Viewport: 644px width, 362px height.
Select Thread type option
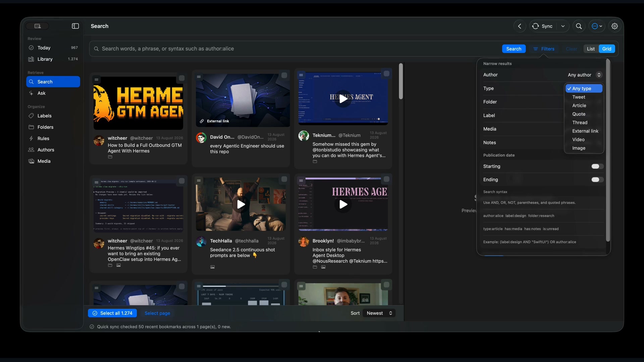pyautogui.click(x=584, y=123)
